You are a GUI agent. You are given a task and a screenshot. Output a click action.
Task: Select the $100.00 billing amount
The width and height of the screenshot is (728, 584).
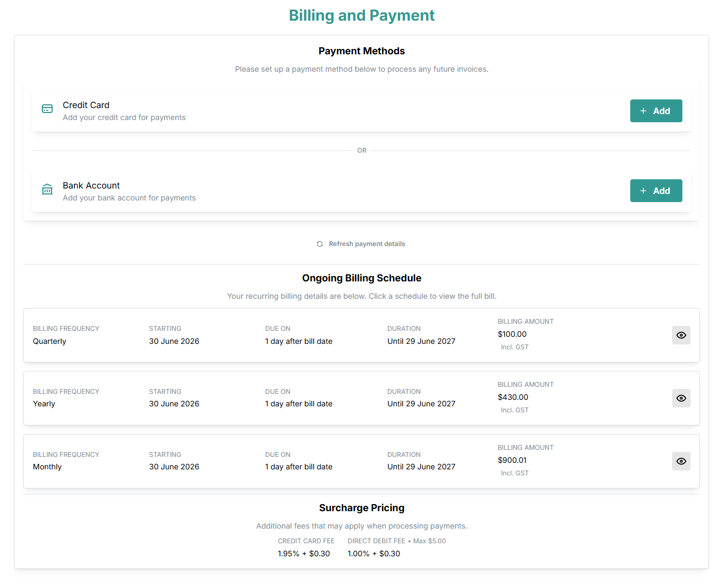click(x=512, y=334)
